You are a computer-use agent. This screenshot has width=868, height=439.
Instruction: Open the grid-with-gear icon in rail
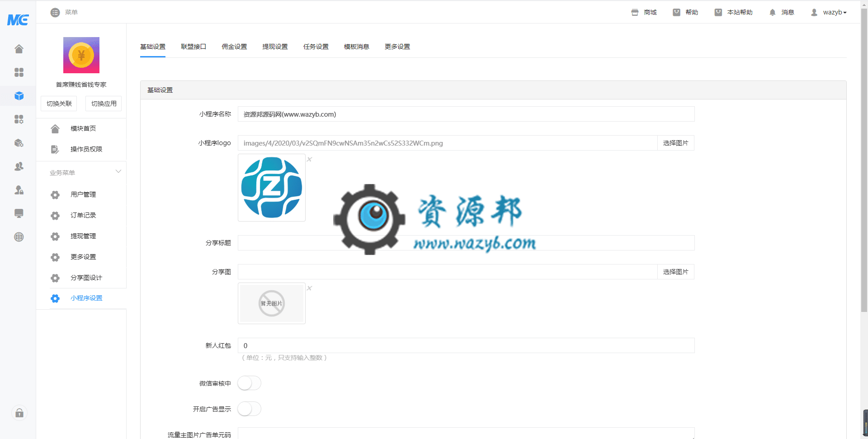(19, 119)
